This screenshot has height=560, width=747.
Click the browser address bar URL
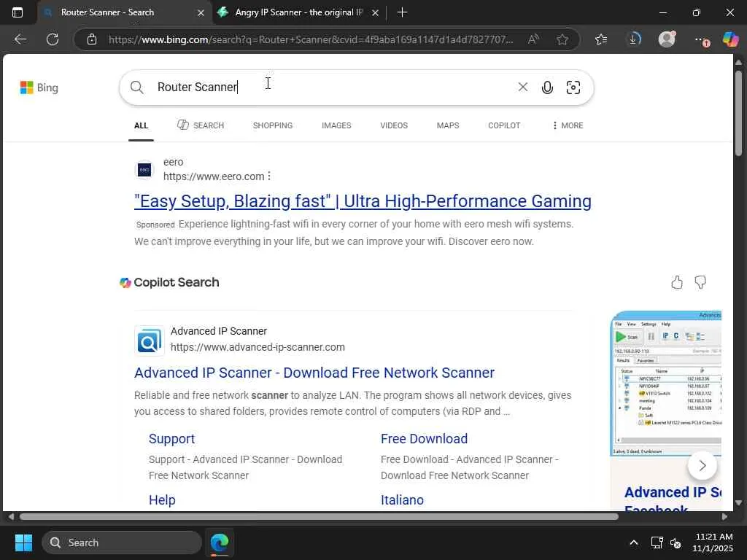(311, 39)
